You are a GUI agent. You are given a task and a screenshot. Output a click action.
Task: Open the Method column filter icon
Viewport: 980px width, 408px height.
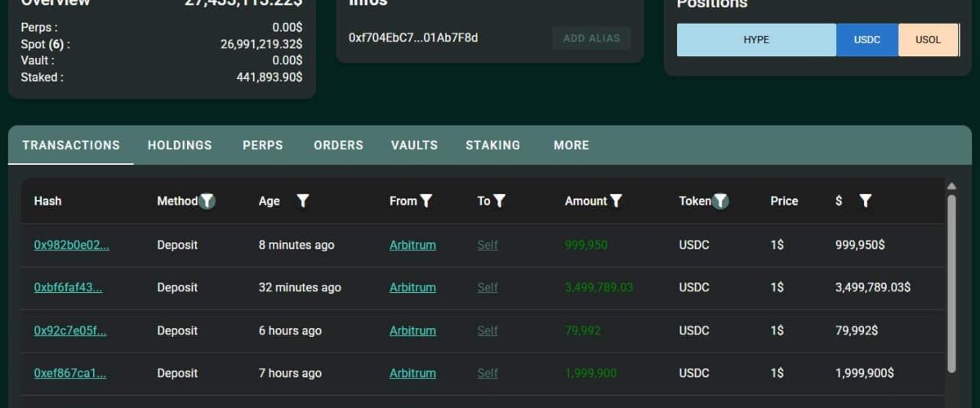coord(207,201)
